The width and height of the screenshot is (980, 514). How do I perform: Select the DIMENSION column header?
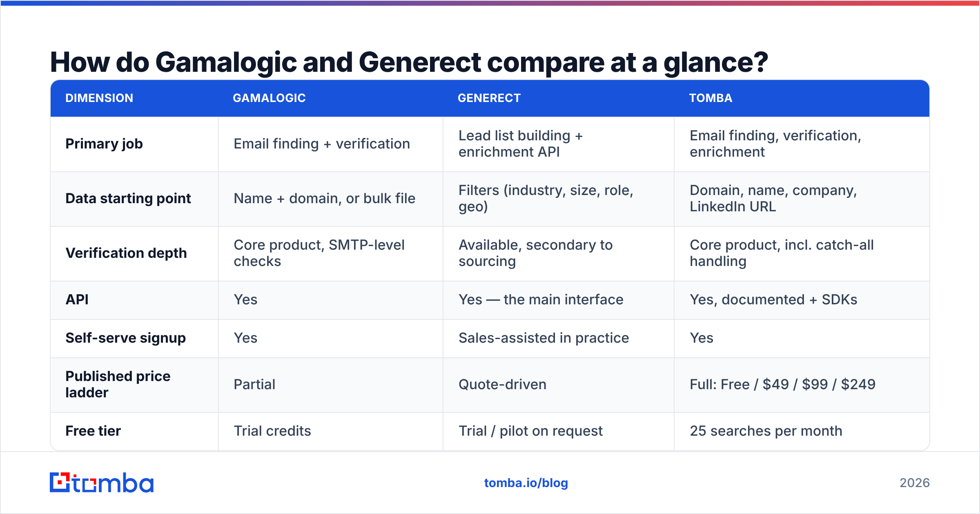click(x=99, y=98)
